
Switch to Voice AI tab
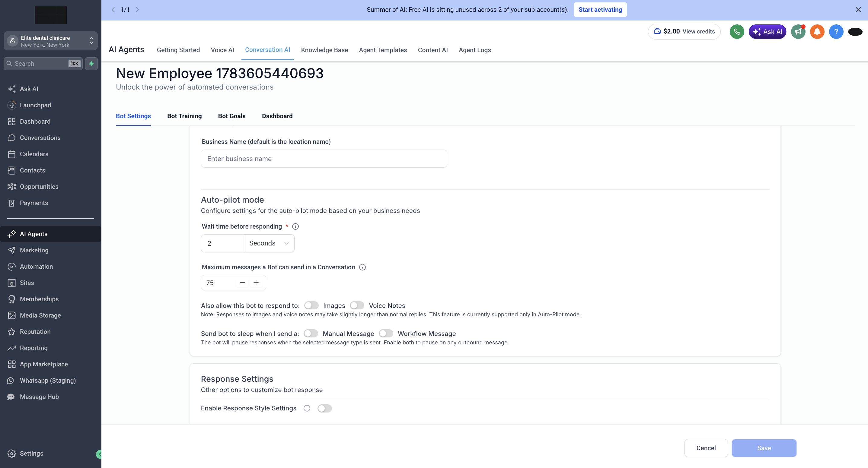(222, 50)
